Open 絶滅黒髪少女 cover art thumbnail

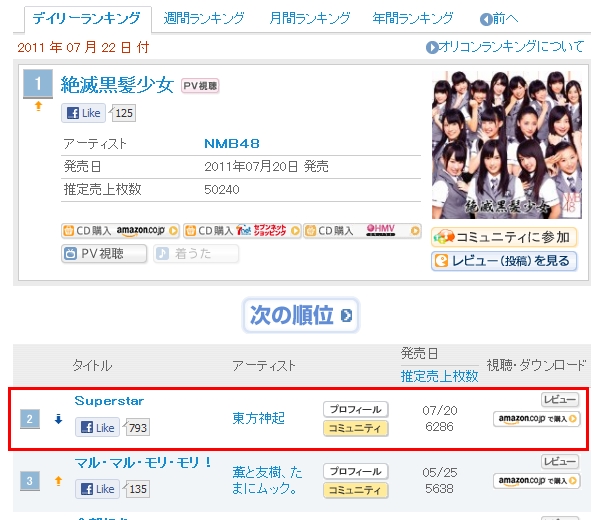[507, 145]
